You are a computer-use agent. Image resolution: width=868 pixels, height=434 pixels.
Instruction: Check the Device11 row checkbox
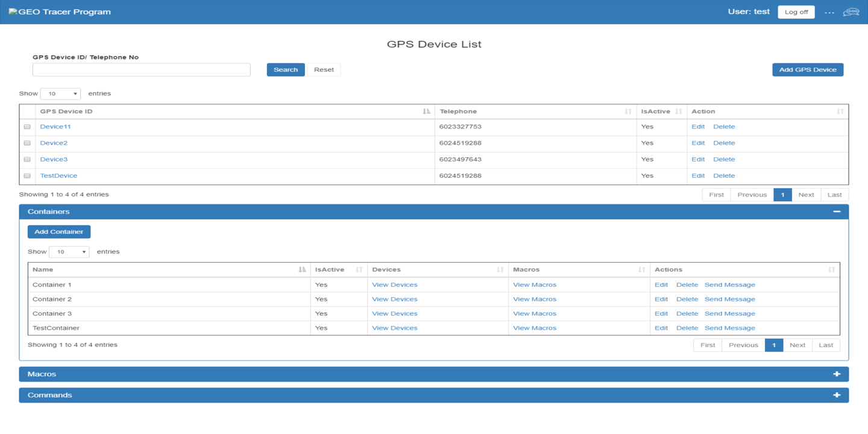coord(27,127)
